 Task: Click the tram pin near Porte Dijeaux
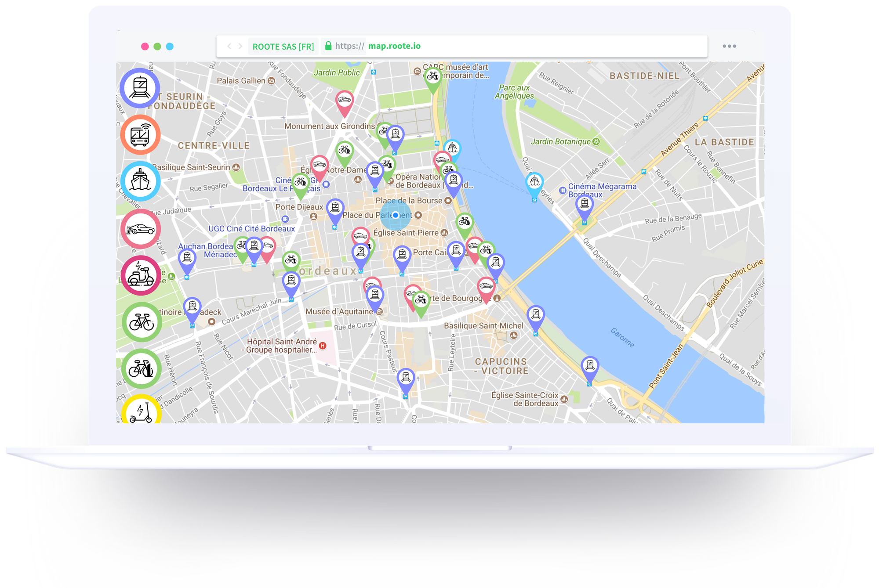(x=335, y=212)
